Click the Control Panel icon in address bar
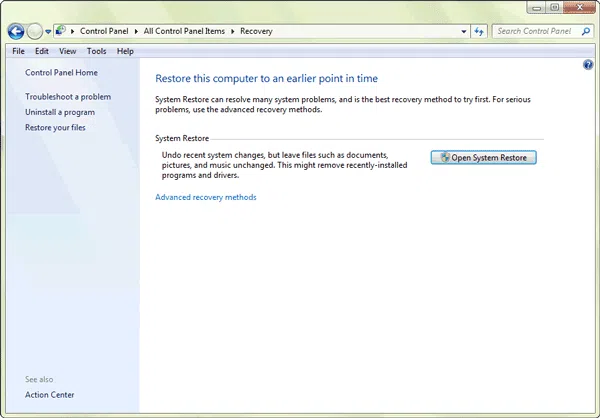This screenshot has width=600, height=418. click(x=60, y=31)
